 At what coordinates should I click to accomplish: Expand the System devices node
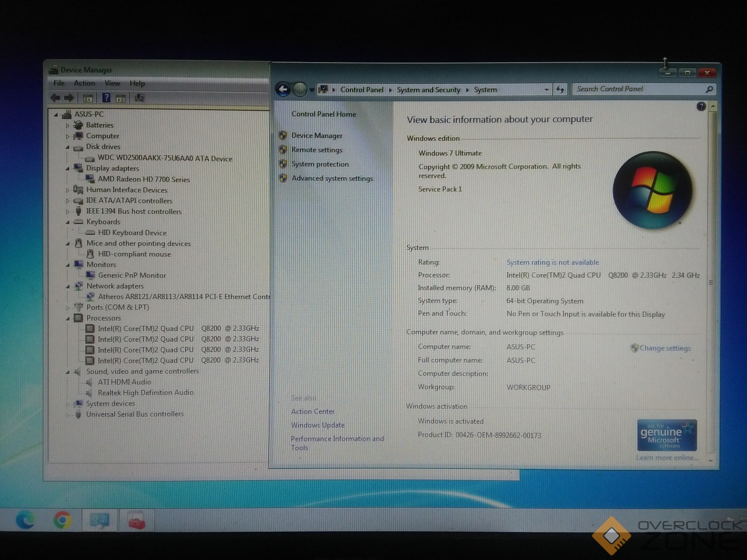click(68, 404)
